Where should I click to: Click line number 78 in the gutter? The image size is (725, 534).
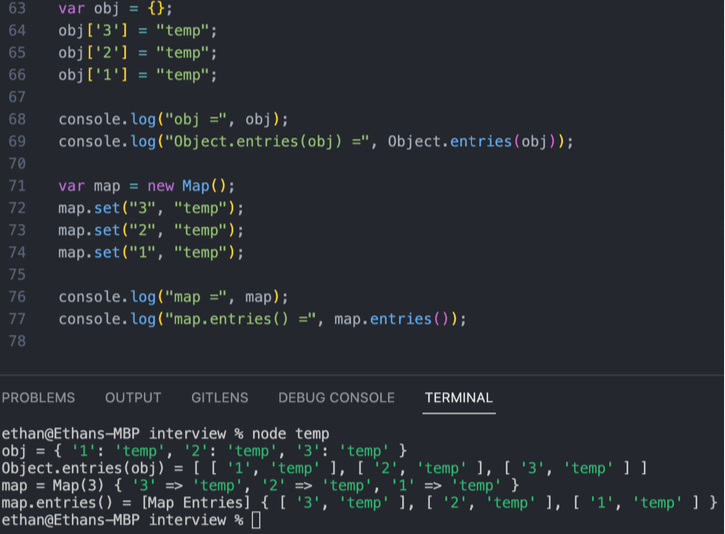coord(17,341)
